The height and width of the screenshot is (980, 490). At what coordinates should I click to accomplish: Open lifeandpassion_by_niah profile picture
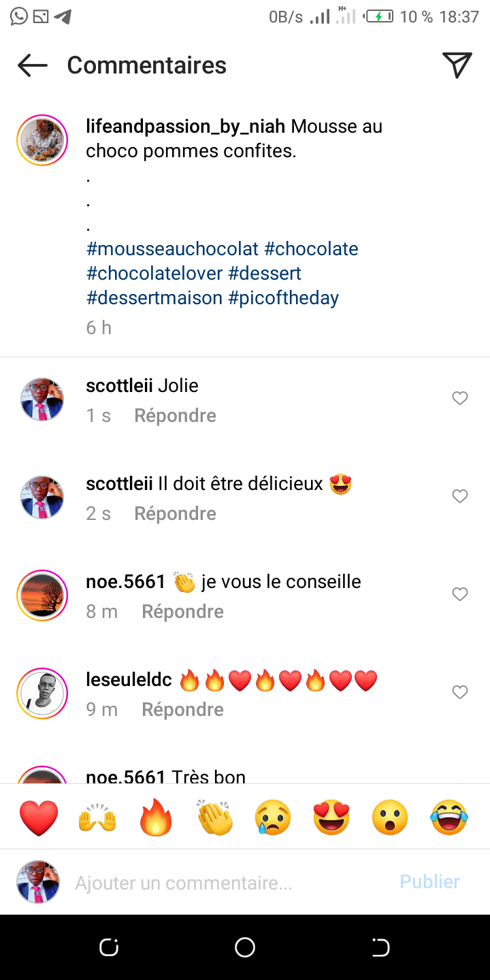click(42, 140)
